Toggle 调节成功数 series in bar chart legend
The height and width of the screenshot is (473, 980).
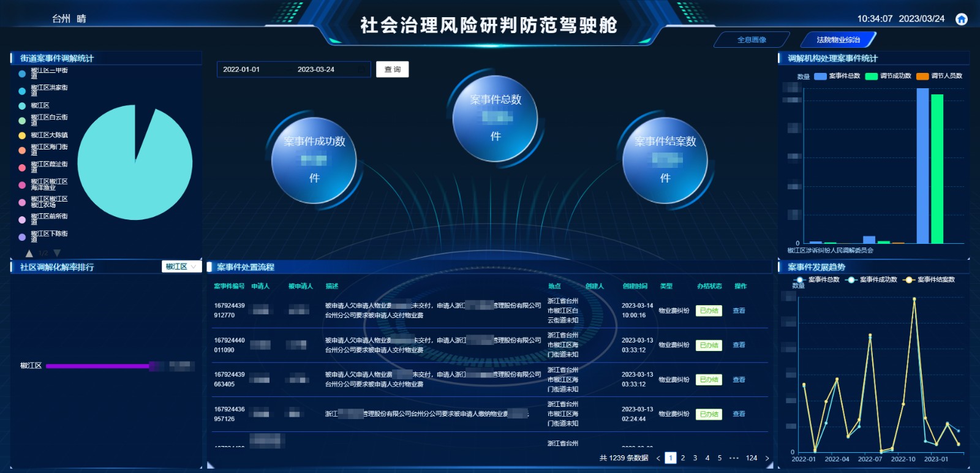click(x=888, y=76)
